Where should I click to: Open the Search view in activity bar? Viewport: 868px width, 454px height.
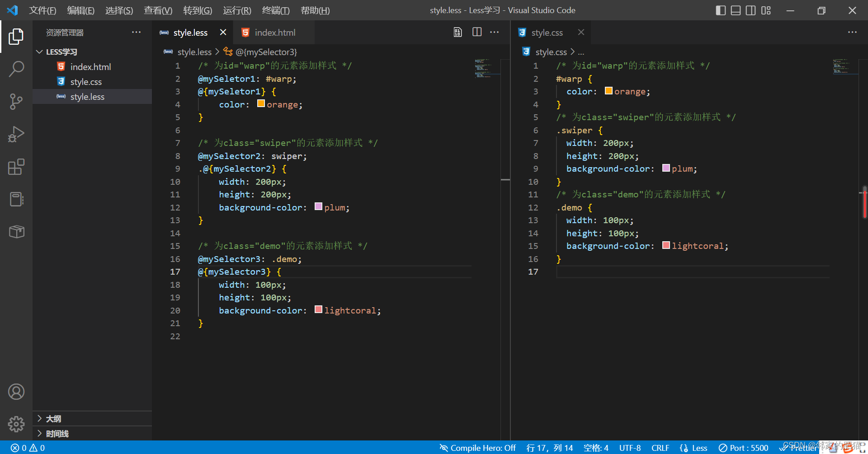click(16, 69)
